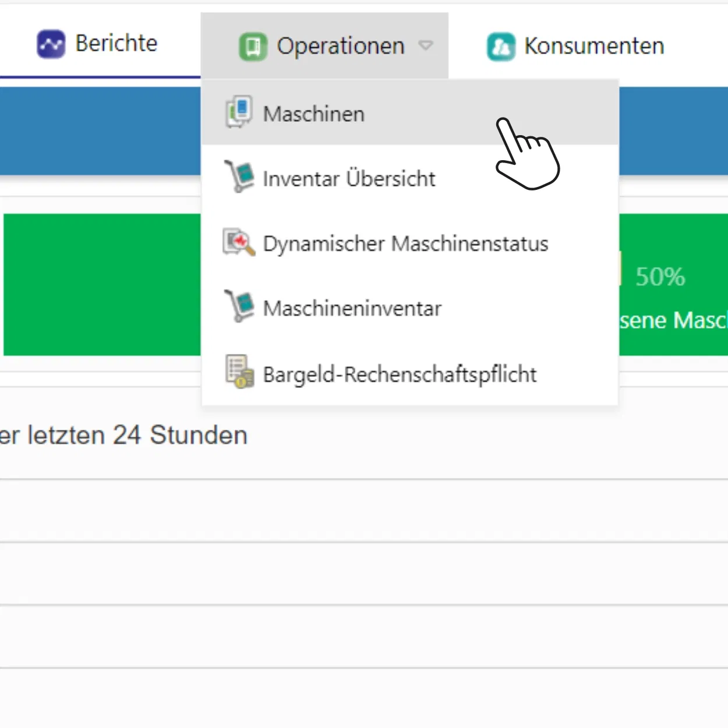Click the Inventar Übersicht cart icon
Image resolution: width=728 pixels, height=728 pixels.
(239, 176)
